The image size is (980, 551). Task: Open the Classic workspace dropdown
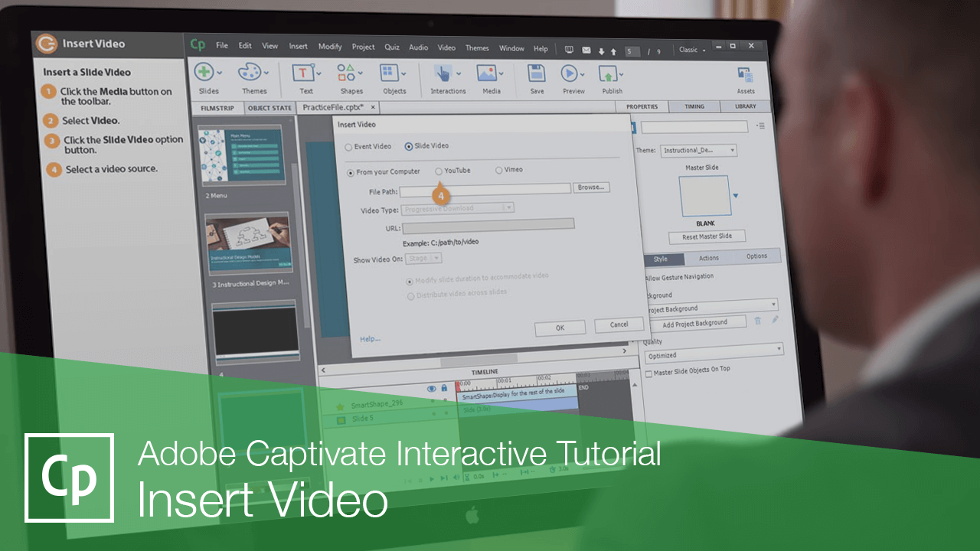[691, 49]
